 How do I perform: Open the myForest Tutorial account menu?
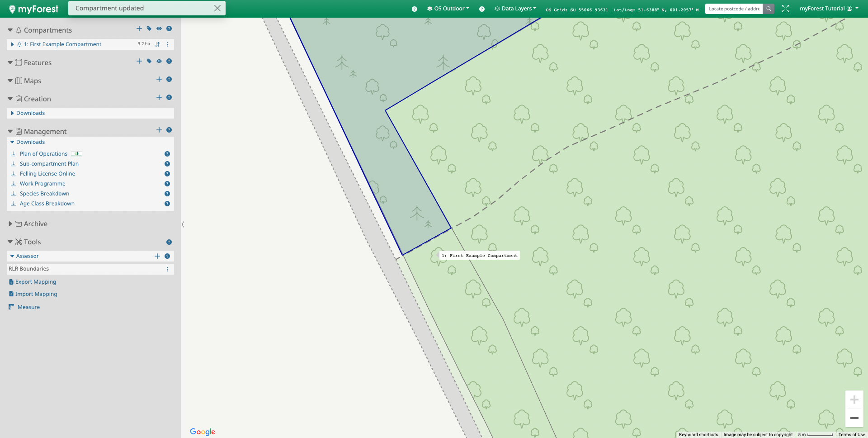[x=828, y=9]
